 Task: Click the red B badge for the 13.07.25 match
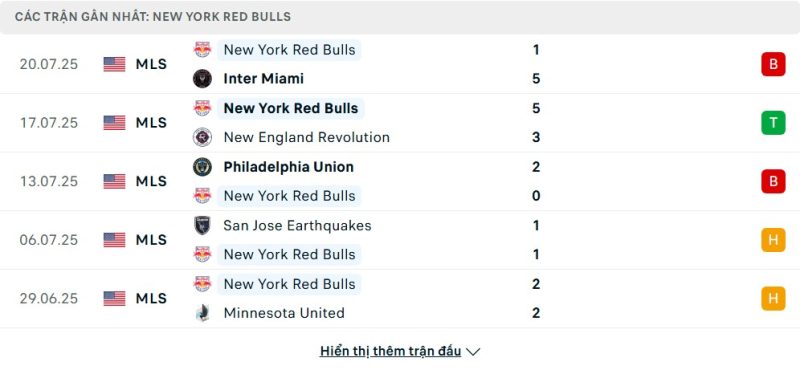773,181
